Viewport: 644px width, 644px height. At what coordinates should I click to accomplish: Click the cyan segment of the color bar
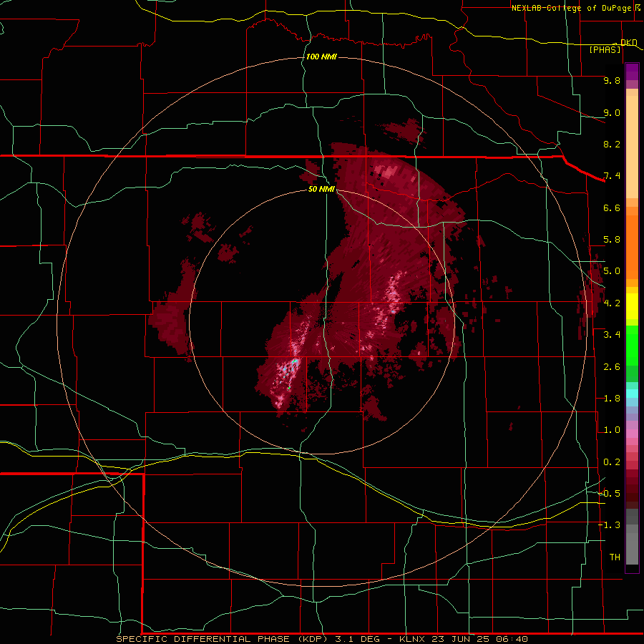point(632,394)
